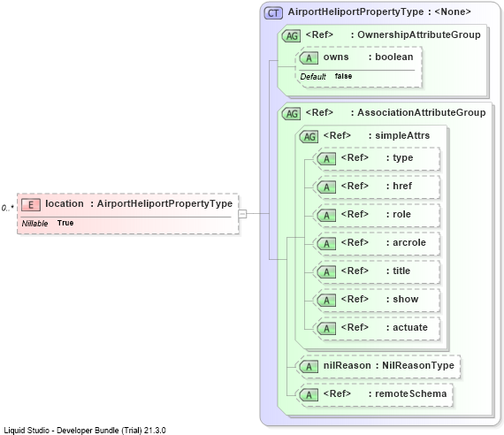Click the CT complex type icon
The width and height of the screenshot is (504, 435).
(x=273, y=13)
